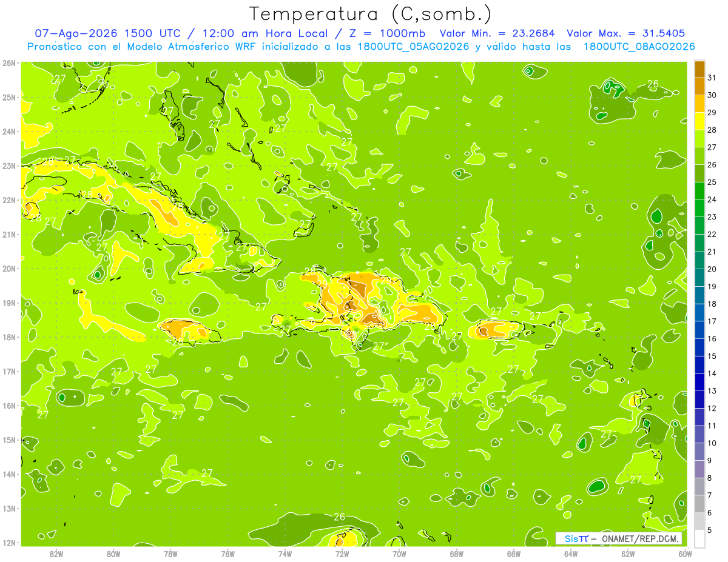Click the 12N latitude axis label

[9, 543]
